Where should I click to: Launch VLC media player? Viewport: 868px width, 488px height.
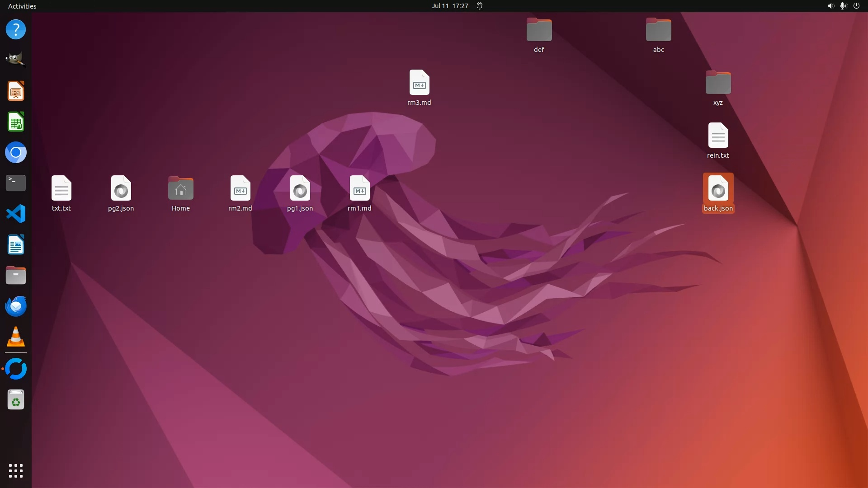[15, 337]
